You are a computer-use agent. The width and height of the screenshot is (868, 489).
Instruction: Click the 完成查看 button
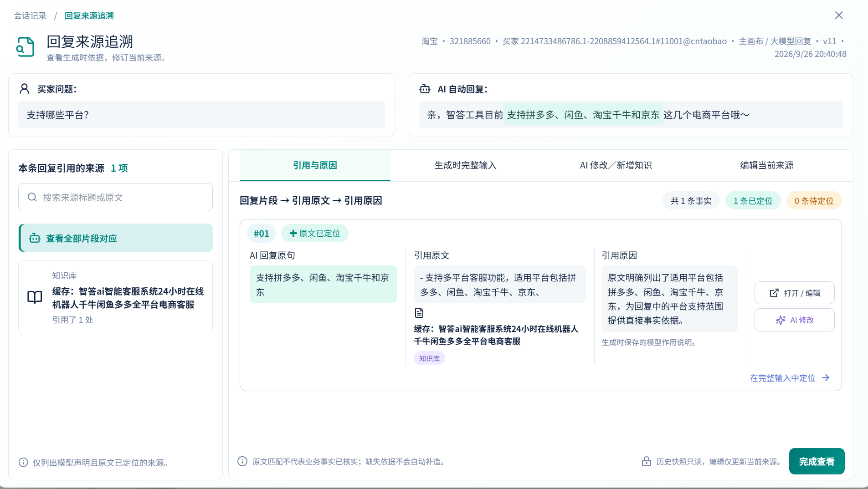coord(817,461)
